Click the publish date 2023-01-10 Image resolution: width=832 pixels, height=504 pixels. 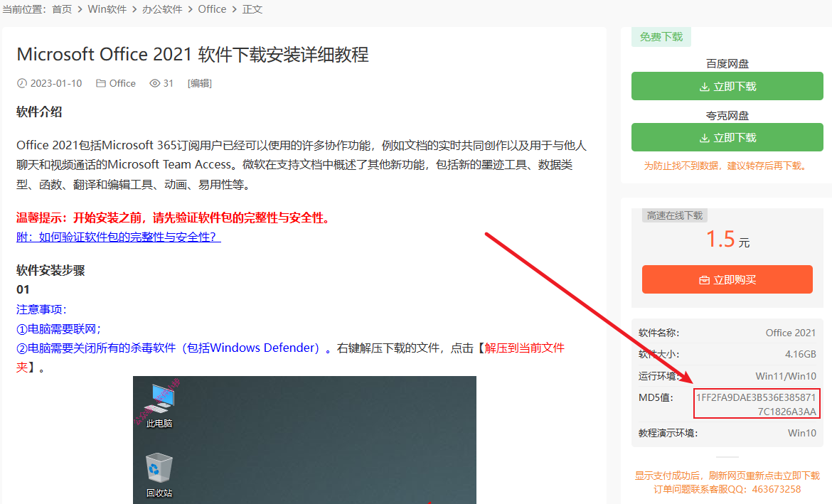tap(55, 83)
